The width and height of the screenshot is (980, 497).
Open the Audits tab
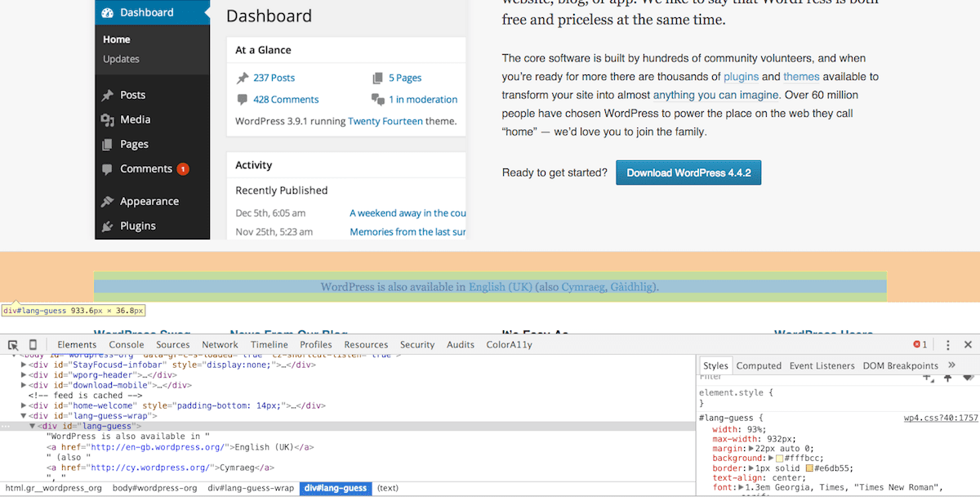461,345
